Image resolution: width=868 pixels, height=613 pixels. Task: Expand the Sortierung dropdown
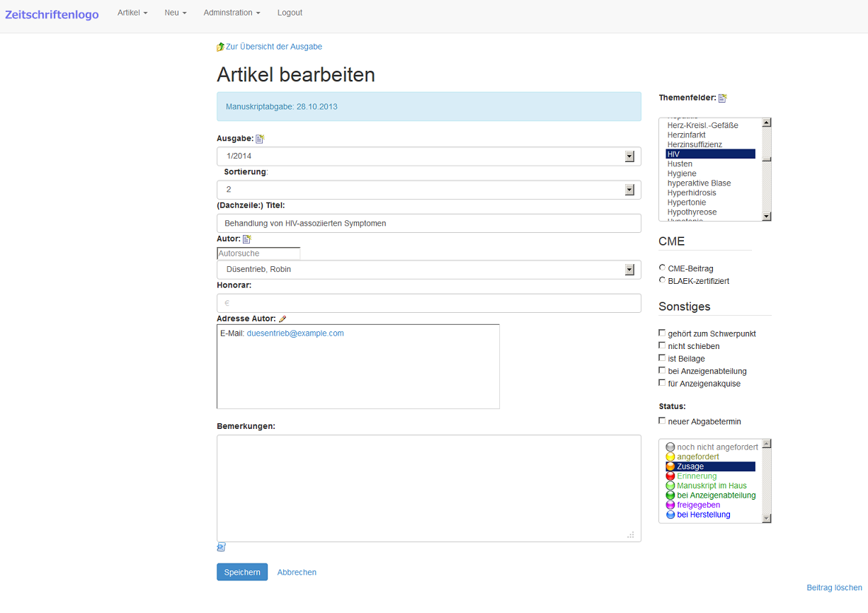tap(428, 190)
